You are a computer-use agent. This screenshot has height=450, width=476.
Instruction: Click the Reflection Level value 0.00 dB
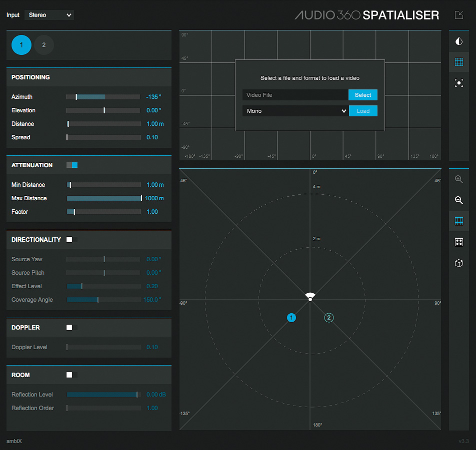click(156, 395)
